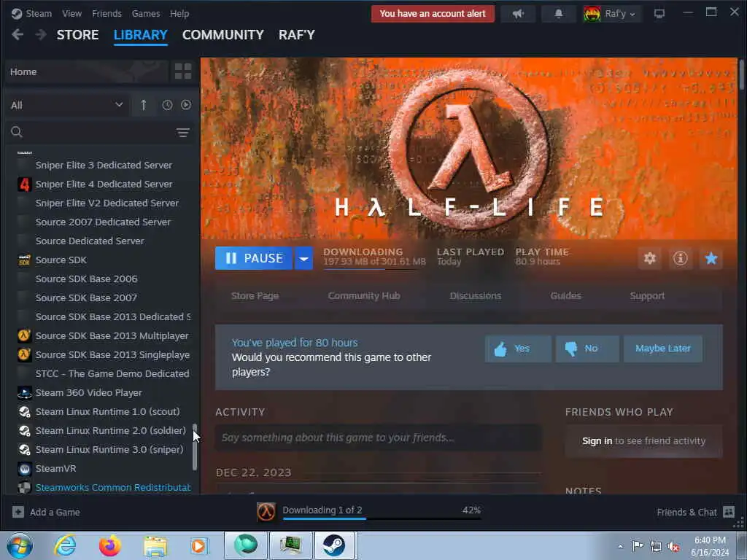Click the account alert banner
747x560 pixels.
tap(433, 14)
